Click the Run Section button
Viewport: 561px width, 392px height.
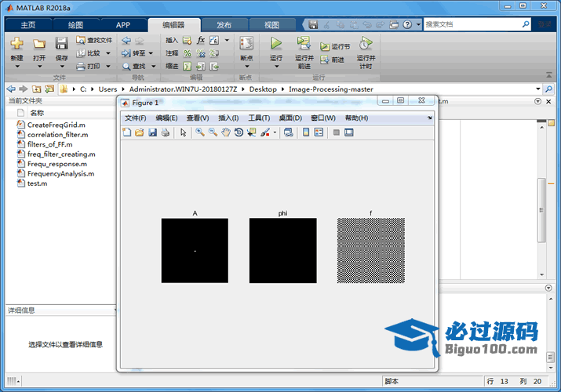coord(335,47)
